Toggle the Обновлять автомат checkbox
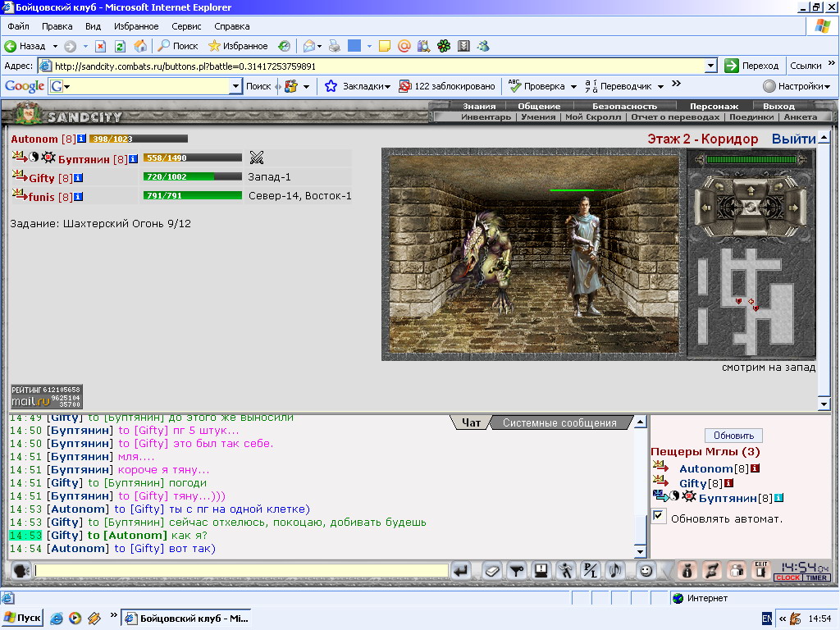 coord(659,517)
